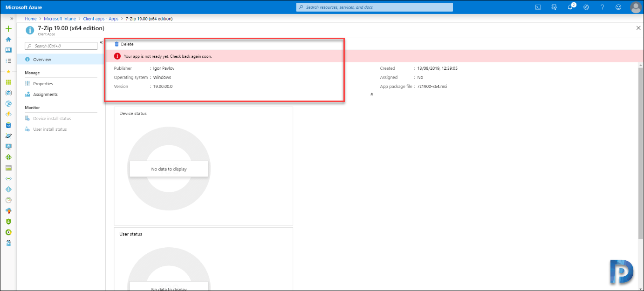Open Load balancers green diamond icon
644x291 pixels.
8,157
